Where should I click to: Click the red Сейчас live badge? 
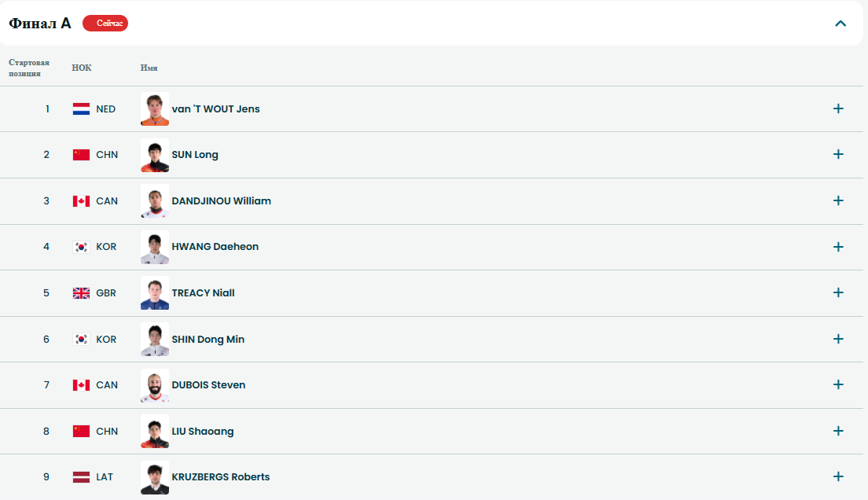pyautogui.click(x=105, y=24)
